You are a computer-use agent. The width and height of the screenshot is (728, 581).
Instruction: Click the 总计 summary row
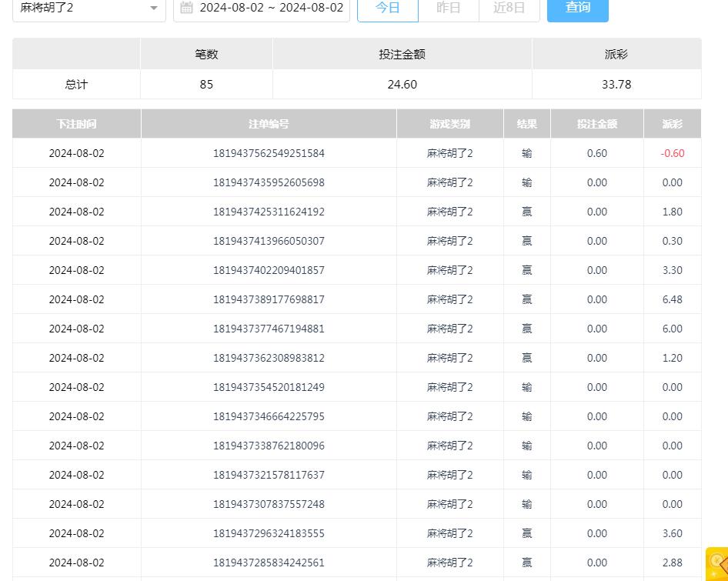75,84
